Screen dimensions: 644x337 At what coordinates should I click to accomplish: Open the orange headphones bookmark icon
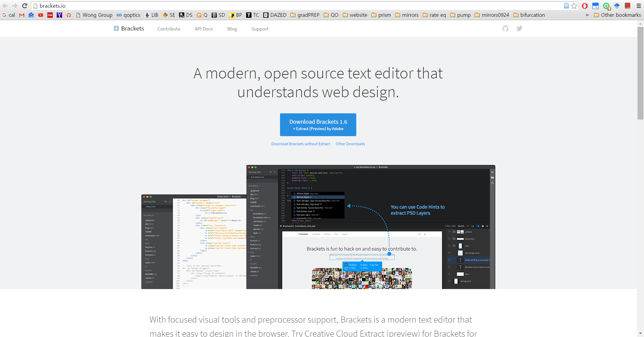coord(69,15)
